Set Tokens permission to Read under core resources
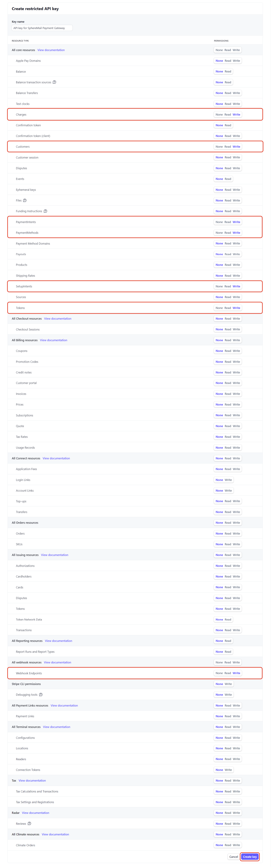 coord(228,308)
